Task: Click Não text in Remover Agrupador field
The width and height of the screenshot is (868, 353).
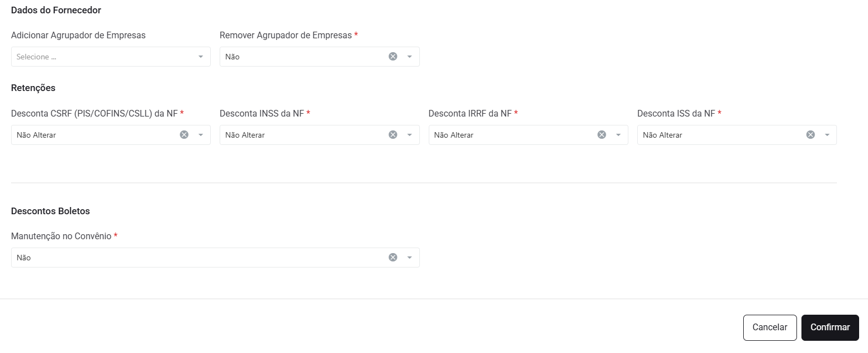Action: point(232,57)
